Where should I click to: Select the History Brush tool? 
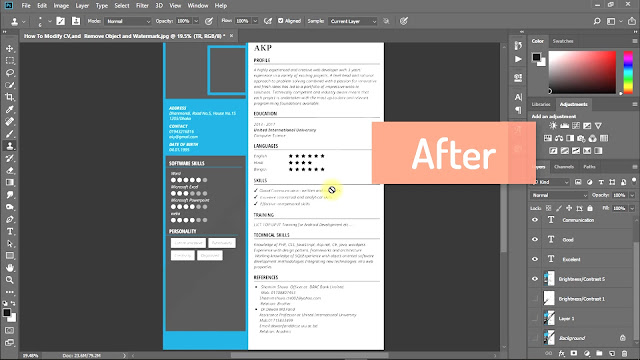10,158
